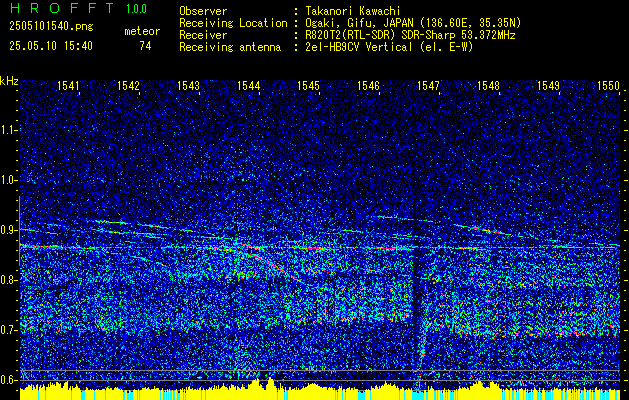Select the filename 2505101540.png

point(51,27)
